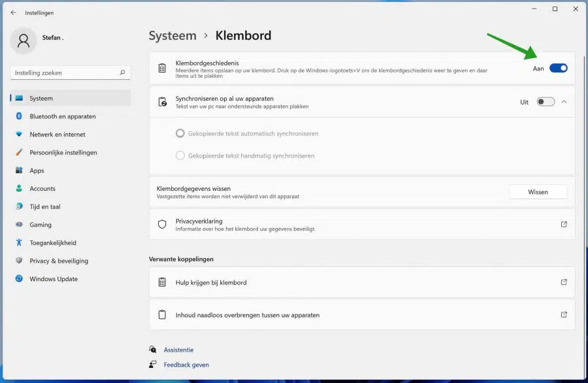
Task: Open the Accounts settings page
Action: [x=71, y=188]
